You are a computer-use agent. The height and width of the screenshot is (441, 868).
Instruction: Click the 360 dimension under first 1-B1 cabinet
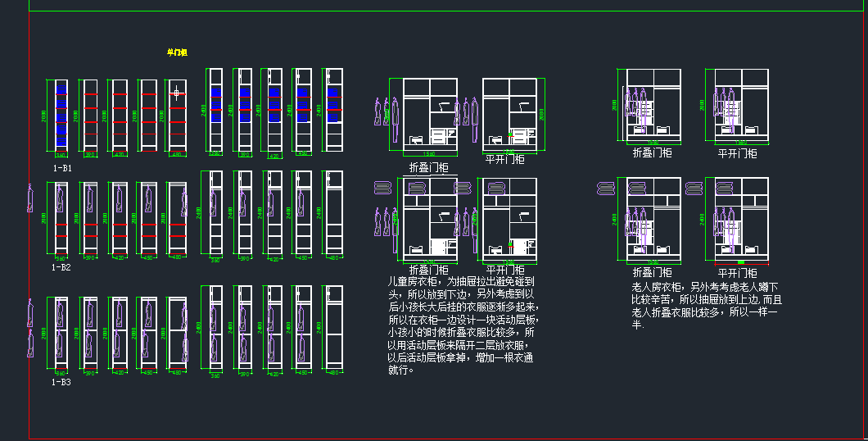pyautogui.click(x=61, y=154)
